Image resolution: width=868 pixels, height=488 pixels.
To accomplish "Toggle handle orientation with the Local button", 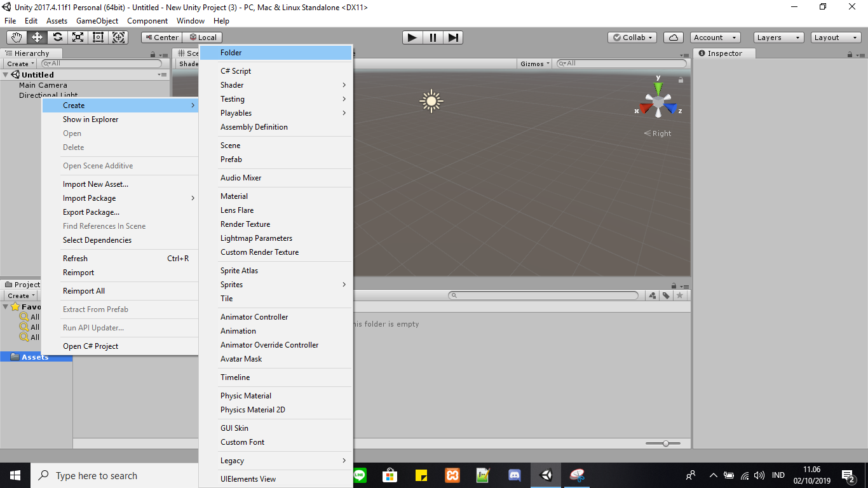I will point(203,37).
